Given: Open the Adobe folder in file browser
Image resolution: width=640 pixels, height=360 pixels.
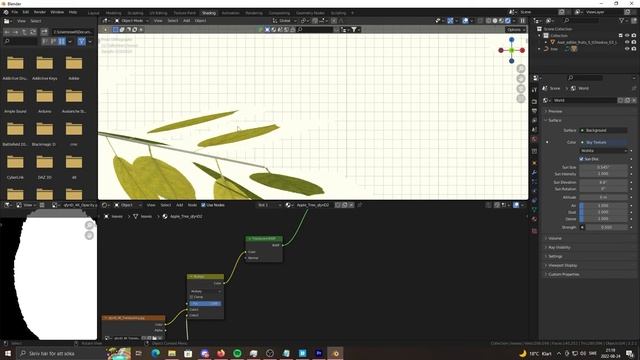Looking at the screenshot, I should [x=74, y=67].
